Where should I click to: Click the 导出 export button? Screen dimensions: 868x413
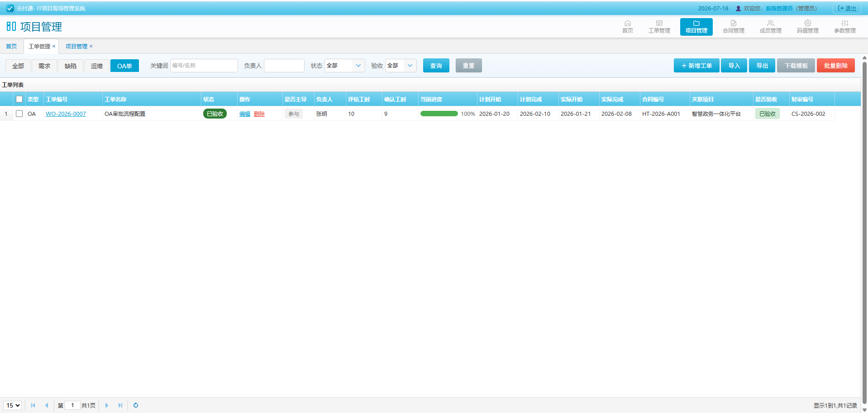coord(762,66)
